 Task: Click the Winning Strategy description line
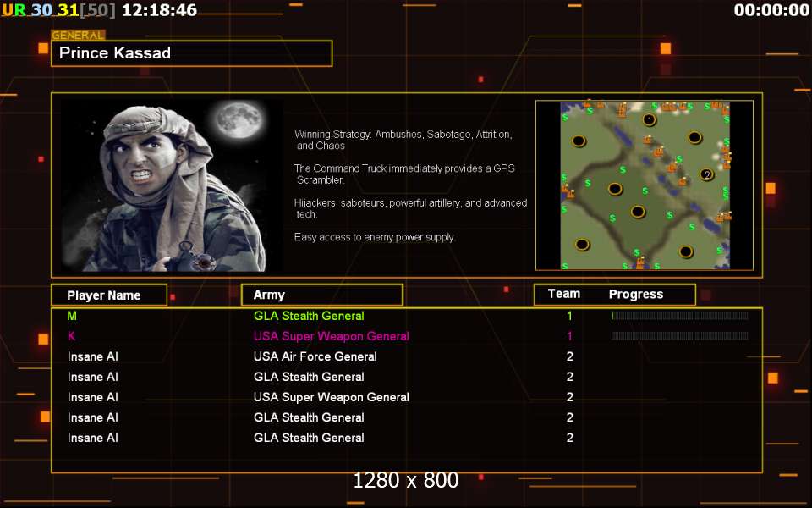click(x=403, y=140)
